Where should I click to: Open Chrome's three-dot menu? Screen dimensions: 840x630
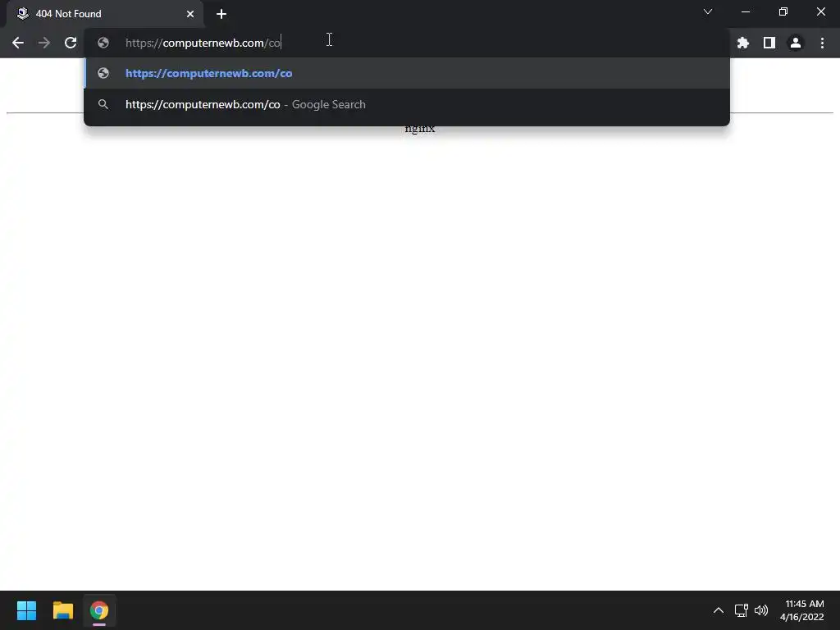tap(822, 43)
